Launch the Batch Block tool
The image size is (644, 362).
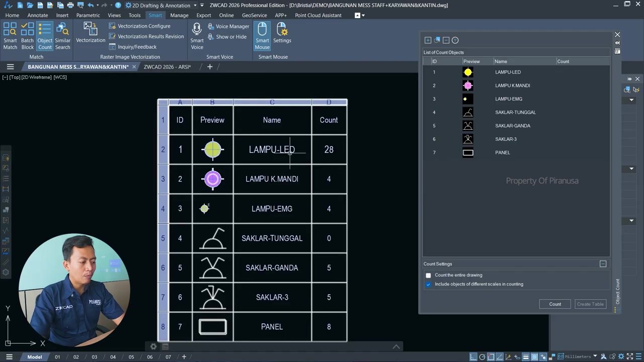point(28,36)
